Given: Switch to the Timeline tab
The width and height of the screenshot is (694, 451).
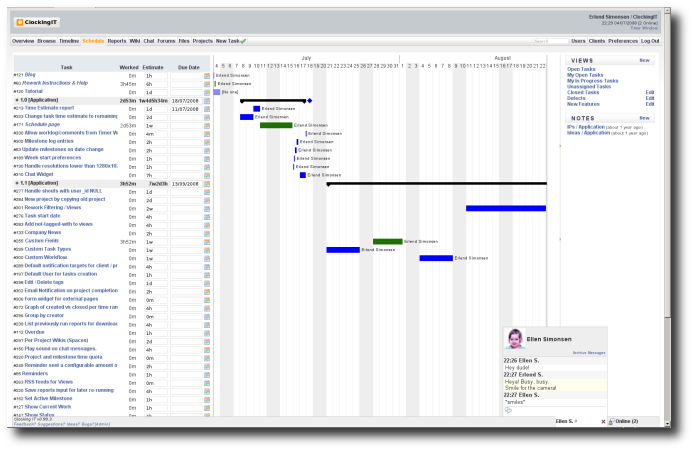Looking at the screenshot, I should (x=69, y=41).
